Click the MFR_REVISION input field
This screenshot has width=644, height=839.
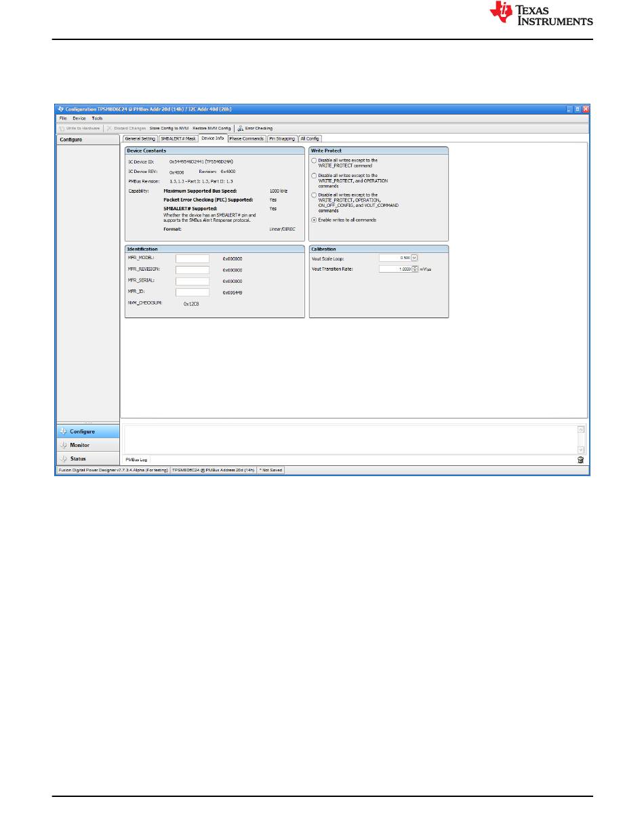(x=193, y=269)
